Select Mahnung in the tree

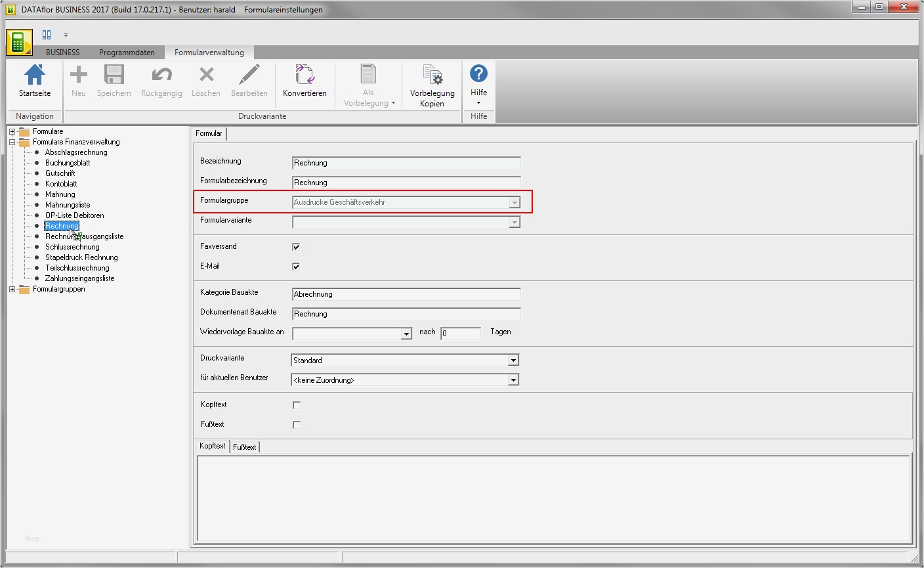coord(60,194)
